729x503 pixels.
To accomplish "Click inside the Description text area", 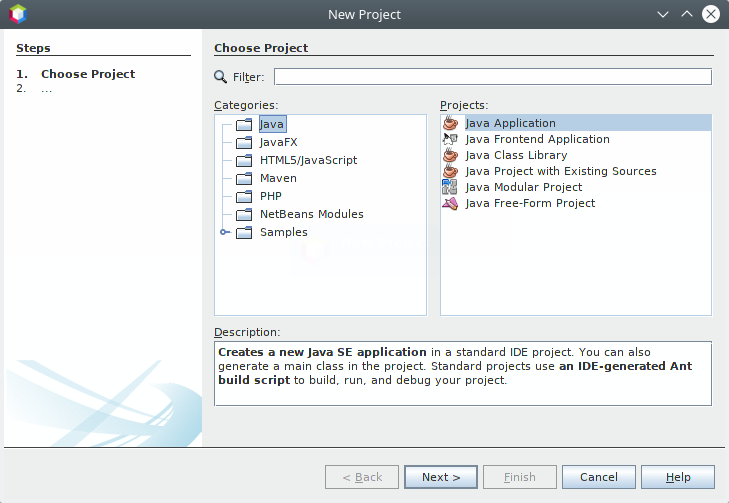I will (x=463, y=374).
